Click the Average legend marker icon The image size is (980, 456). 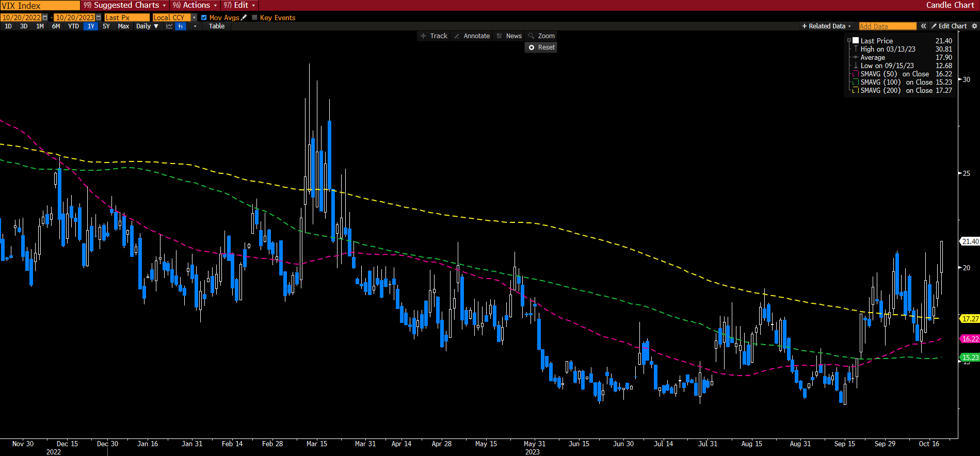856,57
